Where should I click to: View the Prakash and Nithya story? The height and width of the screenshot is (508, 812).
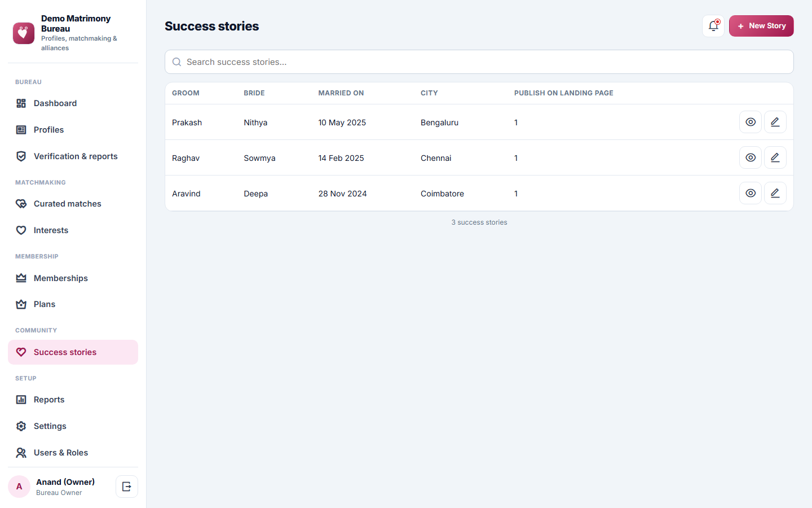[x=751, y=122]
